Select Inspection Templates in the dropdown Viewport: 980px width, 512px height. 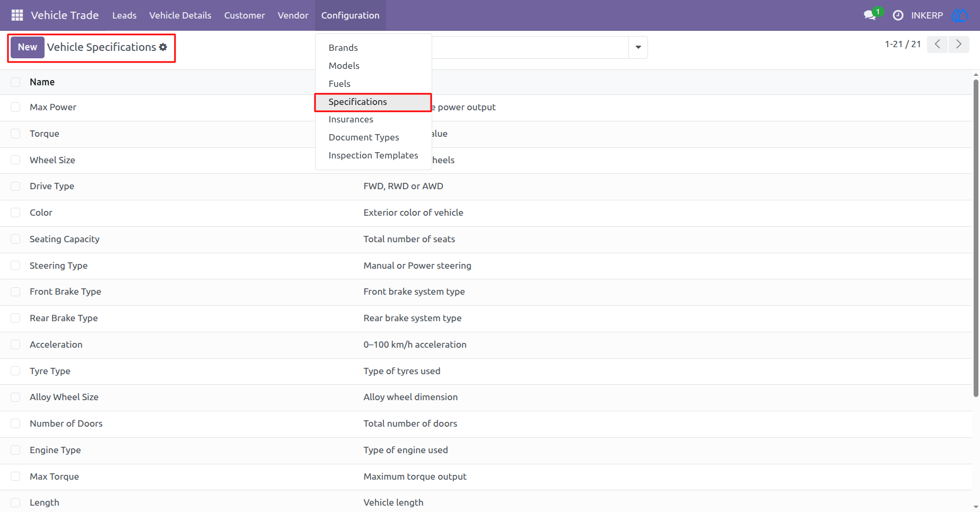[x=373, y=155]
